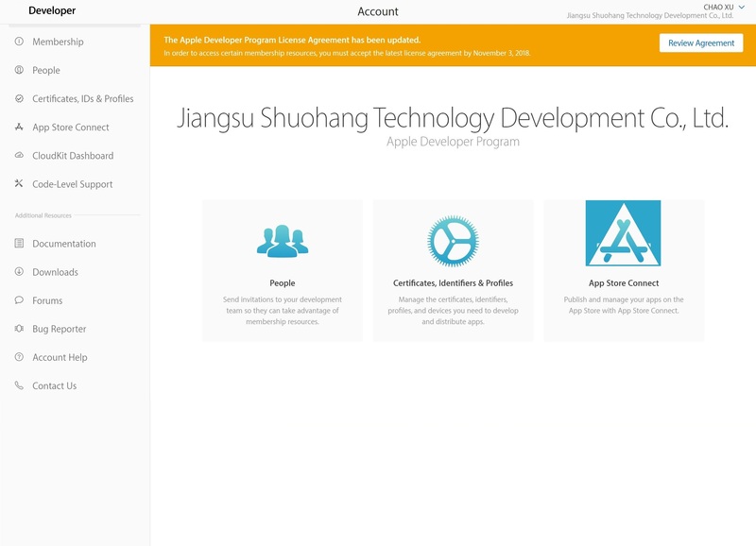Open People in the sidebar
Viewport: 756px width, 546px height.
(x=46, y=70)
